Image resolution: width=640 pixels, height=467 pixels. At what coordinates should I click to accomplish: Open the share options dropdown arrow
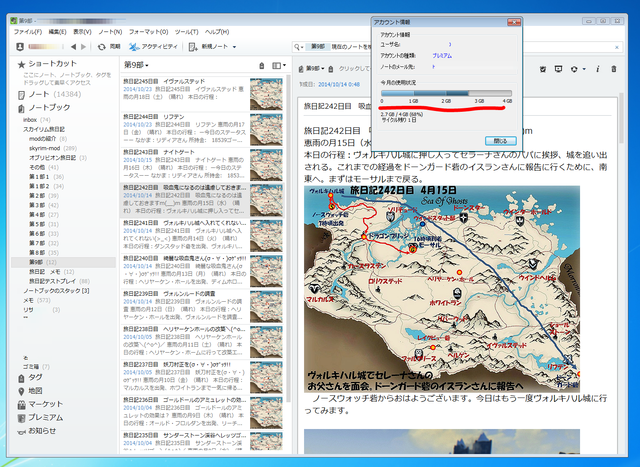pos(584,69)
